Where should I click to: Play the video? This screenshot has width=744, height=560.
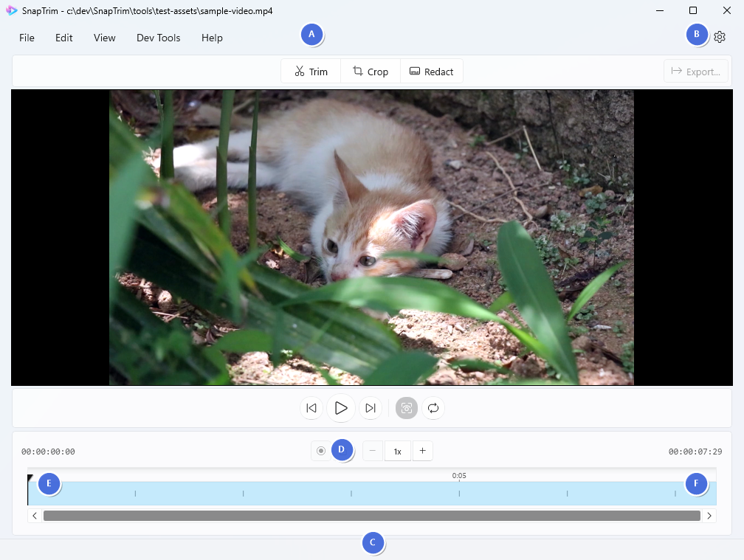(x=341, y=407)
